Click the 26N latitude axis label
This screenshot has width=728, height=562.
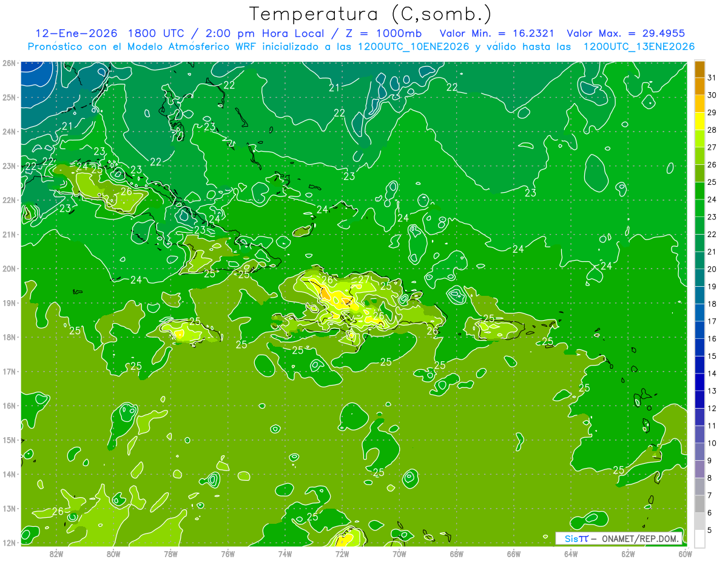coord(8,63)
